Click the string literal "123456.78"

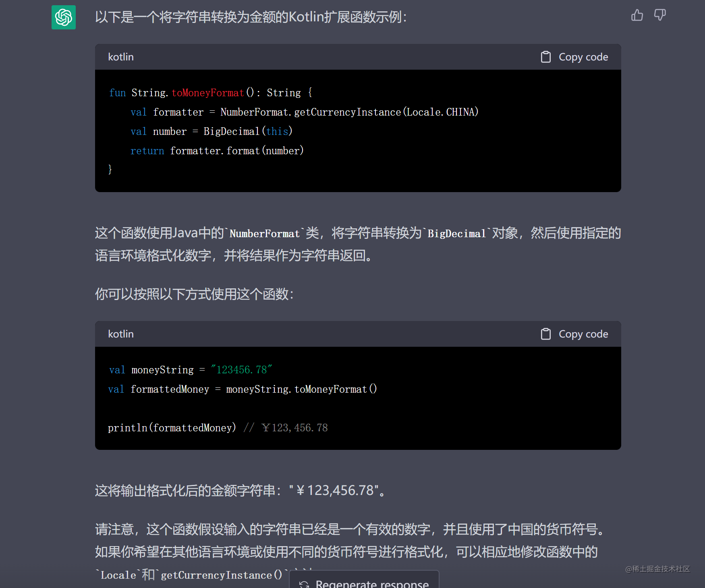tap(241, 370)
